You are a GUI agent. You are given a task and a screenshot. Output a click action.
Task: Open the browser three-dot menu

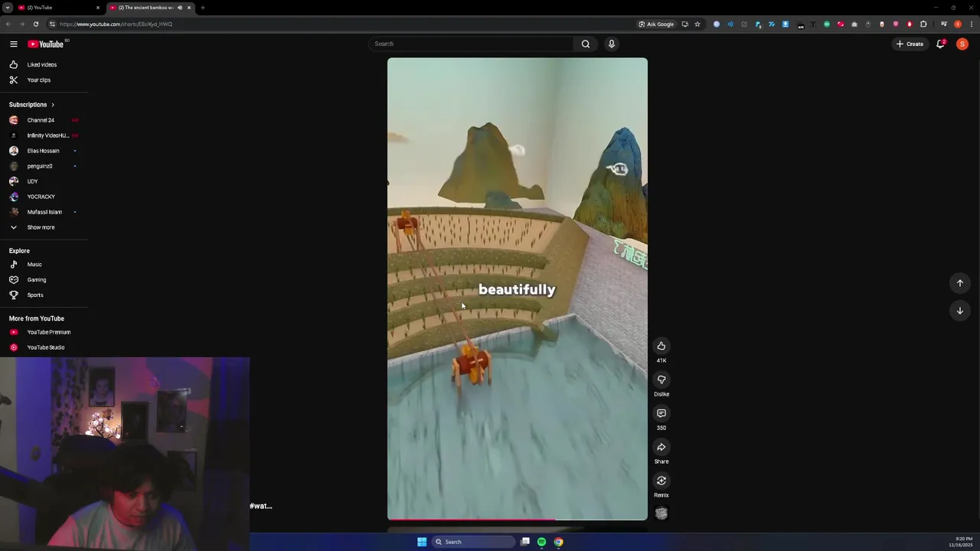click(972, 24)
